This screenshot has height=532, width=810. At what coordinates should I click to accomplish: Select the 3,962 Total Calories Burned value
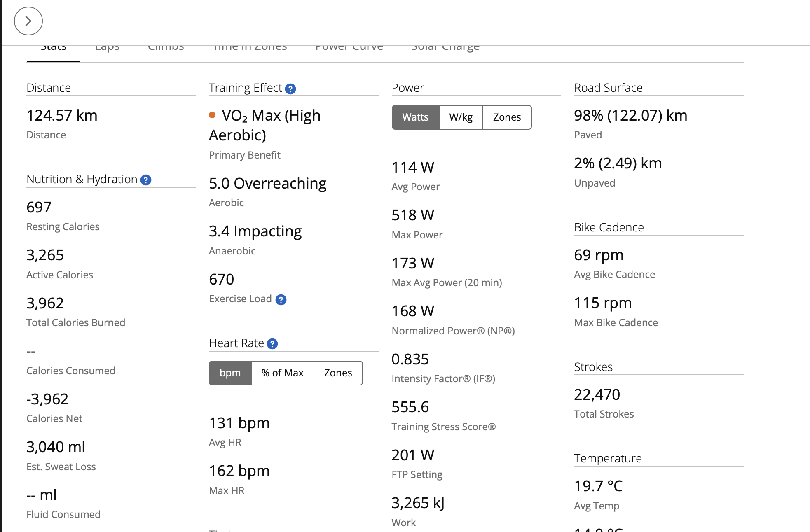coord(45,303)
